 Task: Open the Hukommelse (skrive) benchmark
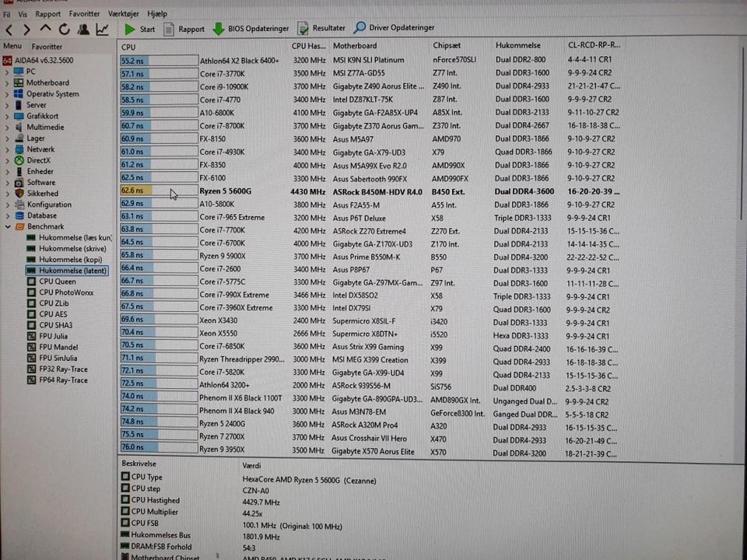coord(67,249)
